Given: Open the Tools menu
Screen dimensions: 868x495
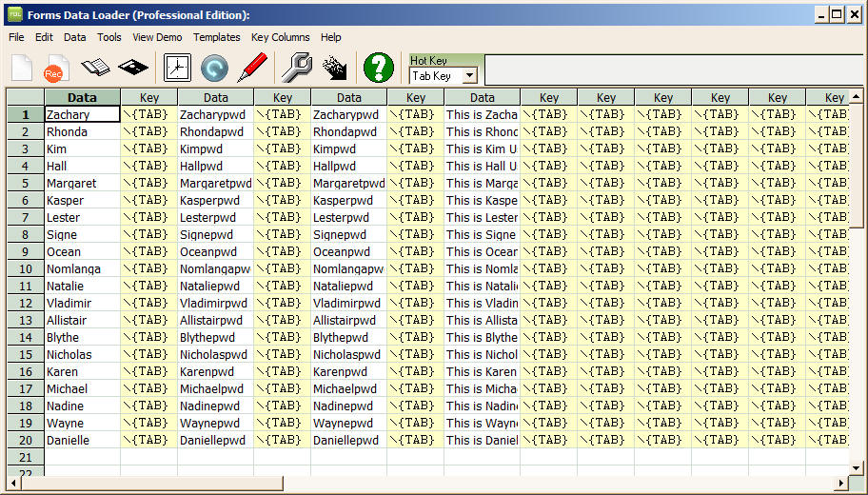Looking at the screenshot, I should point(109,37).
